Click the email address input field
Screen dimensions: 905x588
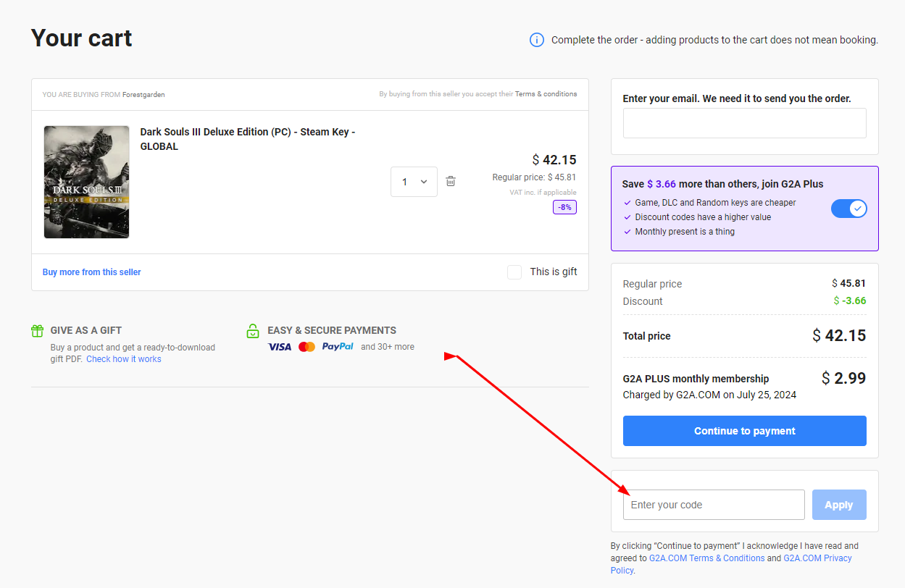pyautogui.click(x=745, y=123)
